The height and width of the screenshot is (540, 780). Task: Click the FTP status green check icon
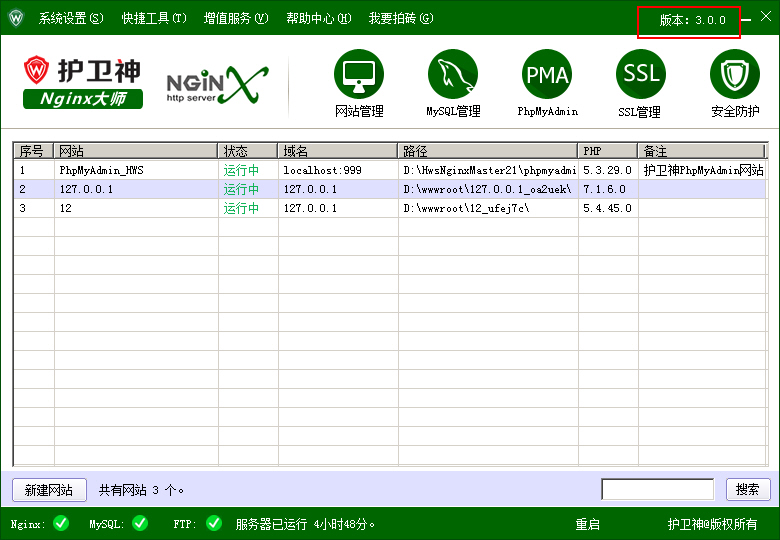click(213, 523)
